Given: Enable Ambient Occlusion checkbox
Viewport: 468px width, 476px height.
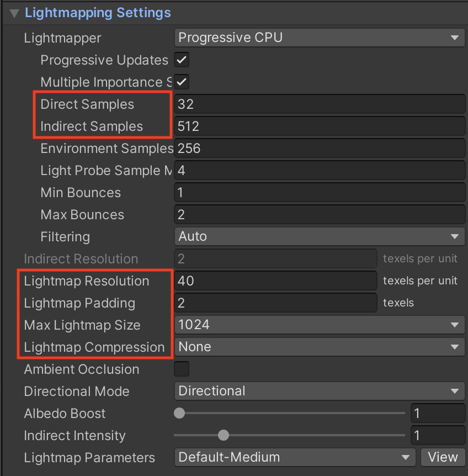Looking at the screenshot, I should (x=182, y=369).
